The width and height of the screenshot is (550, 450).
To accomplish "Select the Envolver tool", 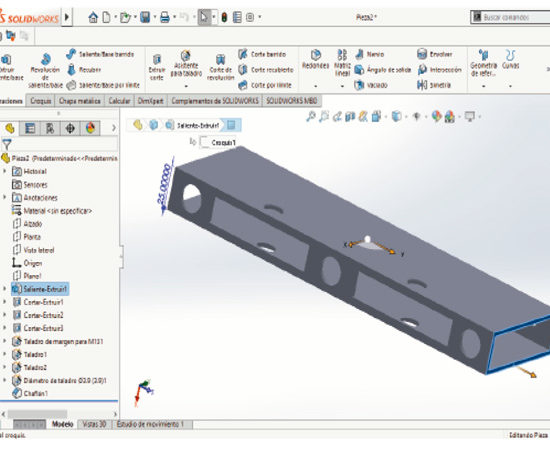I will [435, 54].
